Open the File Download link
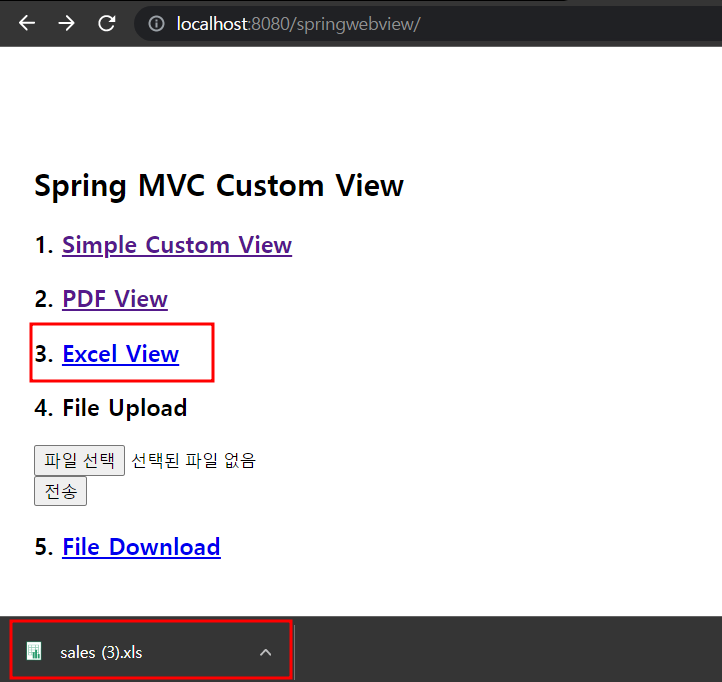This screenshot has width=722, height=682. click(x=141, y=547)
